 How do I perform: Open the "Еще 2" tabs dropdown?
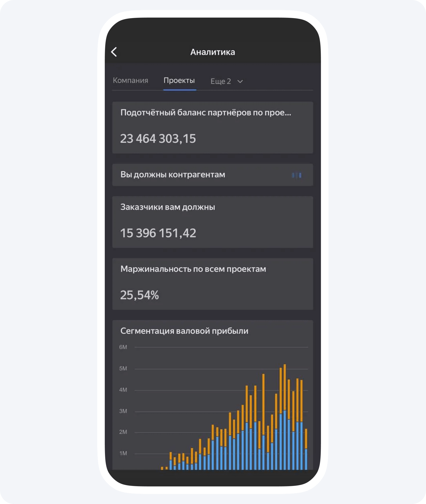click(221, 81)
